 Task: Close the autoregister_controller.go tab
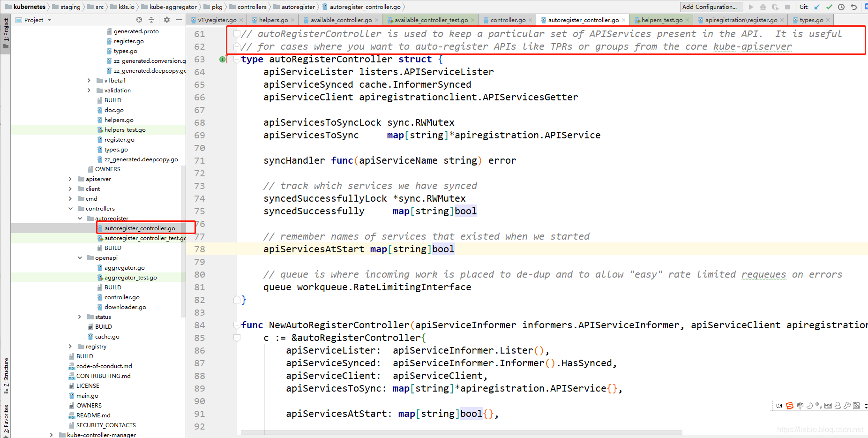[x=624, y=20]
